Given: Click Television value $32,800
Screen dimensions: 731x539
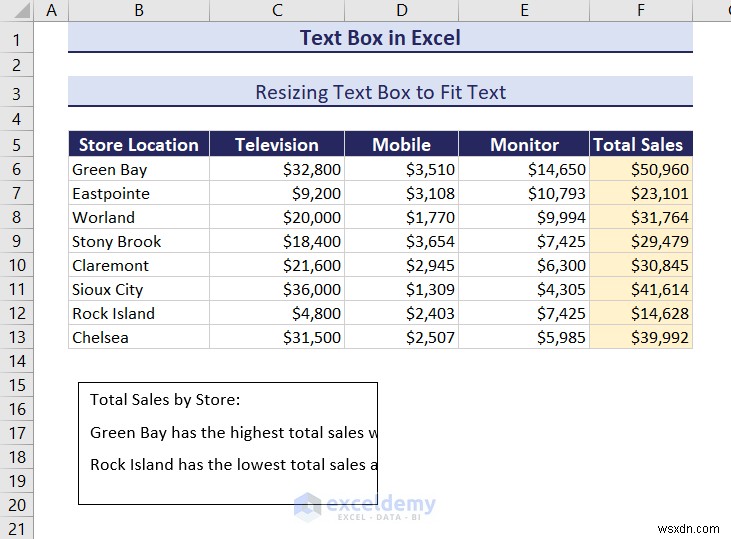Looking at the screenshot, I should click(277, 169).
